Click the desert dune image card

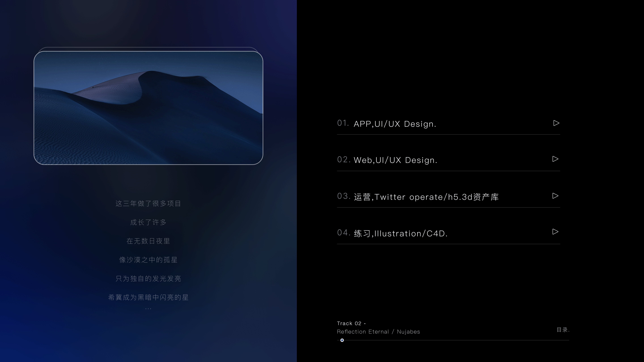pyautogui.click(x=148, y=108)
